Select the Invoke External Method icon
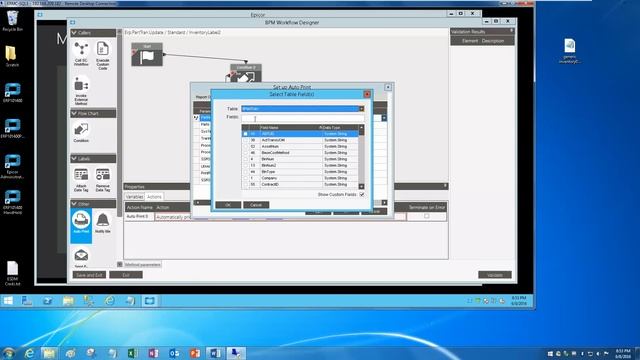The height and width of the screenshot is (360, 640). pos(81,91)
